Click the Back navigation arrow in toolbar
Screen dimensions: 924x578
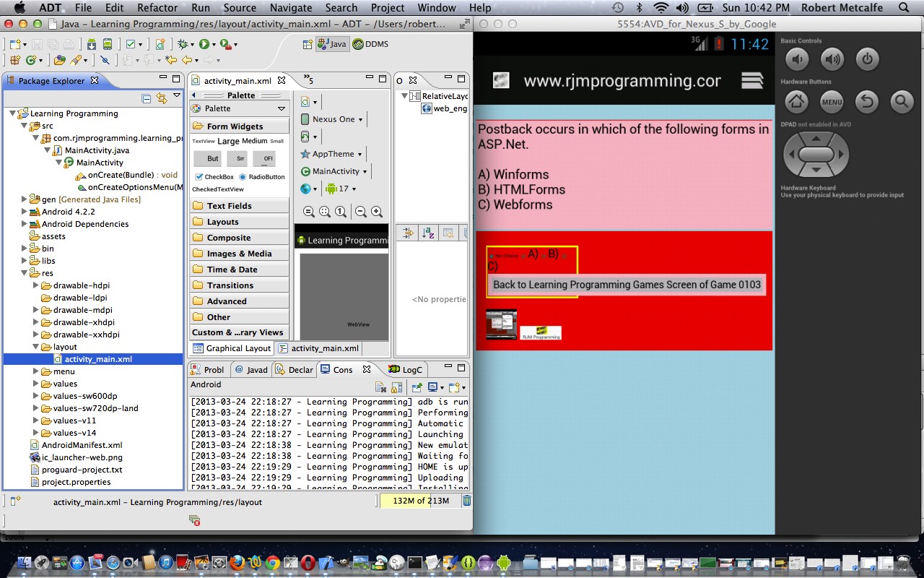pos(186,61)
